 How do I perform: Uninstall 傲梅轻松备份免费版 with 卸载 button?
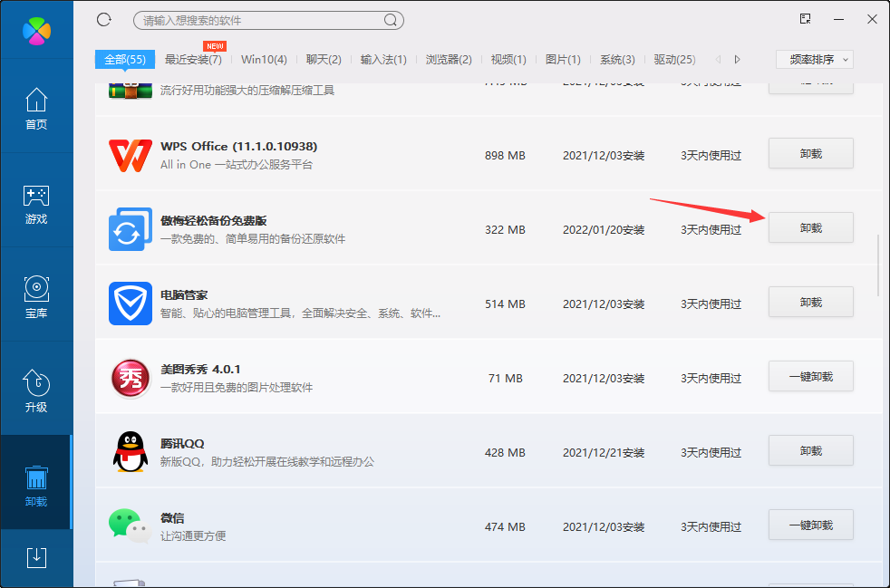811,227
